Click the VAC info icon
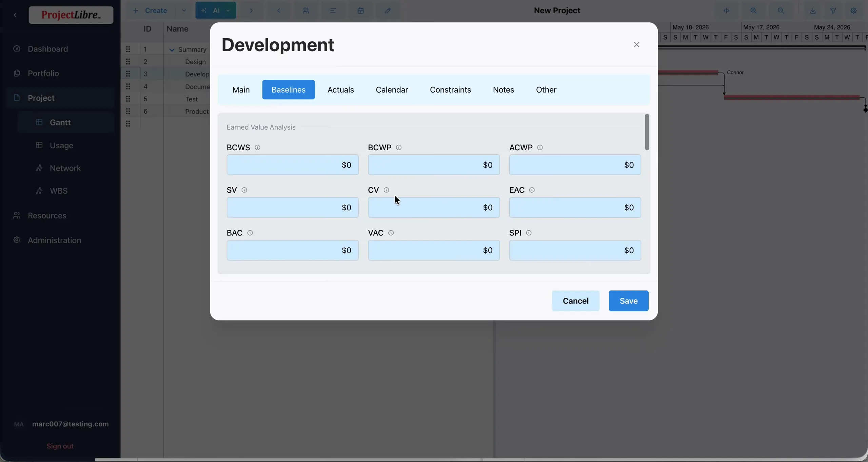Viewport: 868px width, 462px height. tap(391, 233)
